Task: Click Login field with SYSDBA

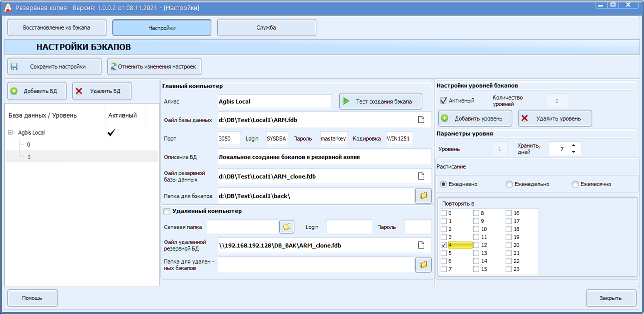Action: [277, 138]
